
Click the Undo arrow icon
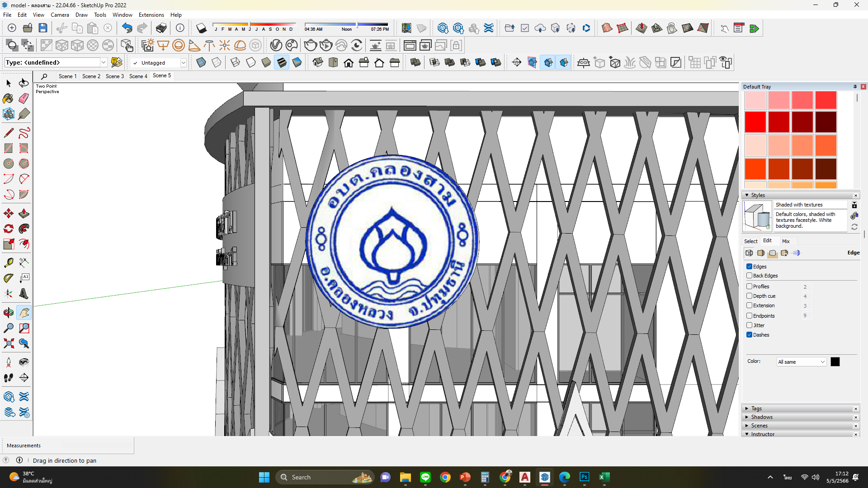(127, 28)
